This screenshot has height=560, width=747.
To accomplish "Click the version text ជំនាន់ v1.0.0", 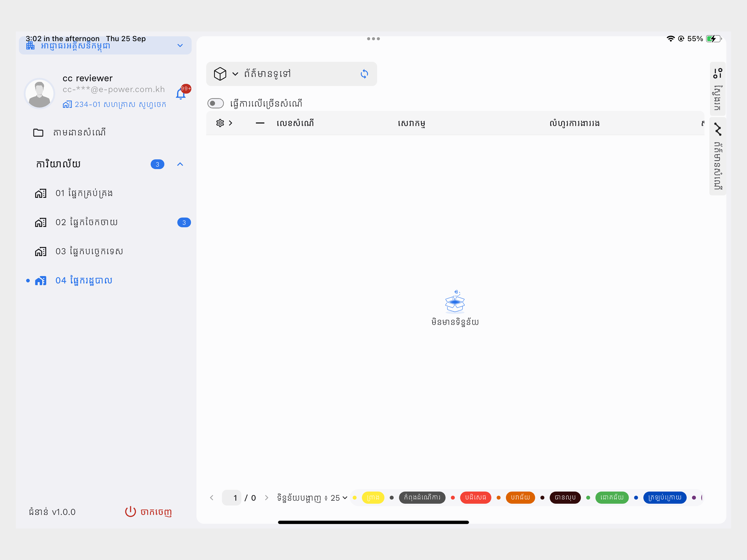I will click(x=52, y=512).
